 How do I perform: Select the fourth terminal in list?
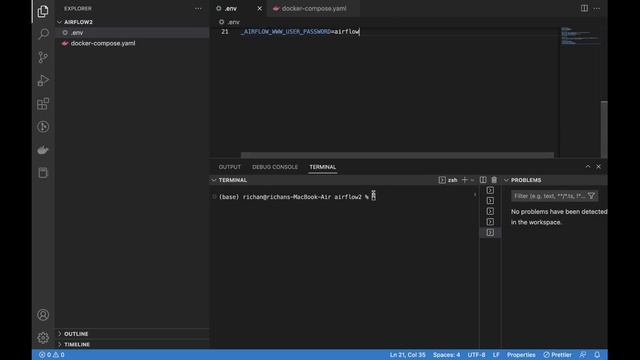pos(490,222)
